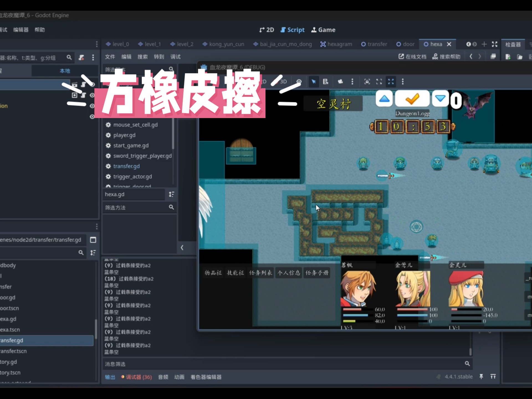Screen dimensions: 532x399
Task: Open the hexagram scene tab
Action: pyautogui.click(x=336, y=44)
